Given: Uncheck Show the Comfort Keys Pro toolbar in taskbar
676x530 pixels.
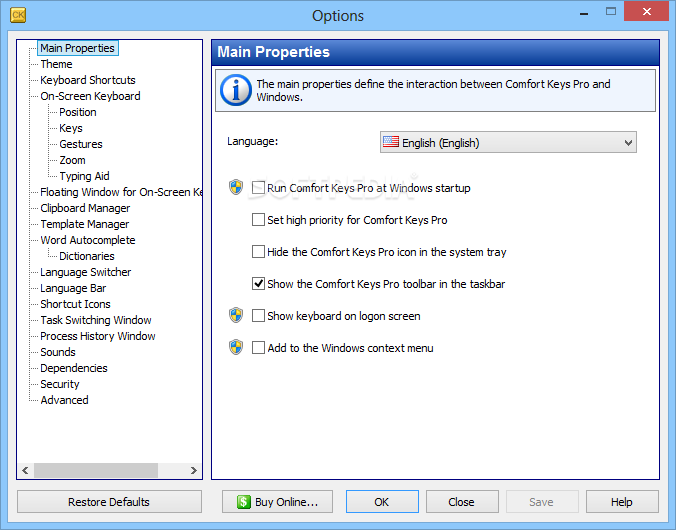Looking at the screenshot, I should tap(258, 283).
